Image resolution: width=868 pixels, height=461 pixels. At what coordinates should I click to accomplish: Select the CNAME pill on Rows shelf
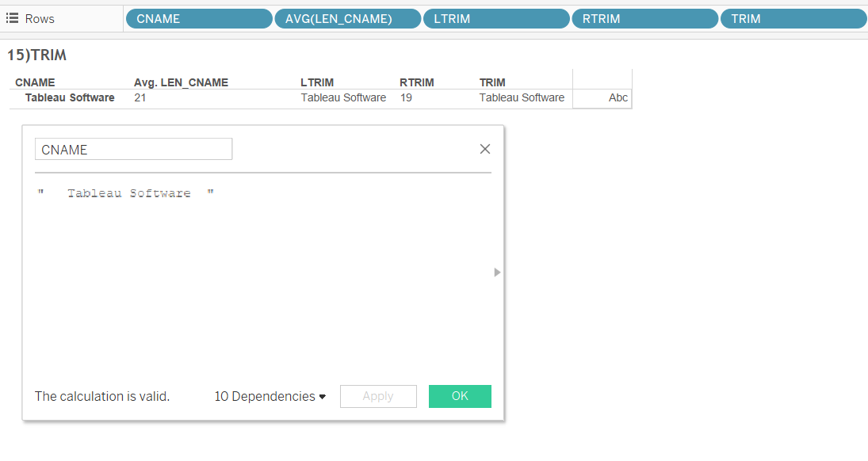click(x=199, y=19)
